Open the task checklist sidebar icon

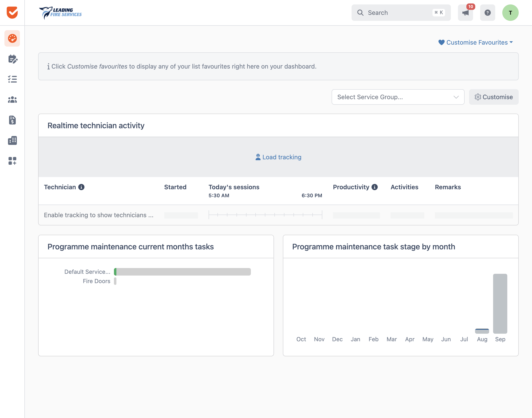tap(12, 79)
